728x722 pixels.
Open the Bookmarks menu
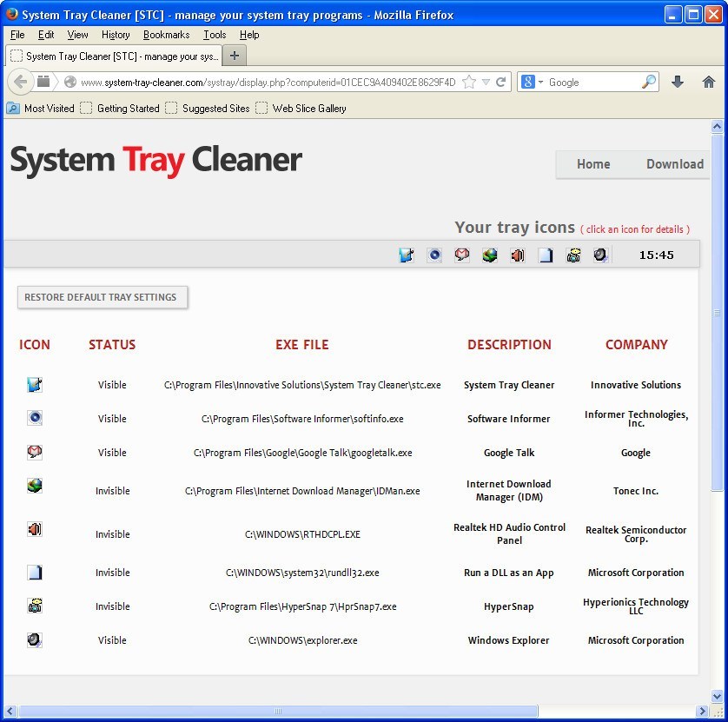click(166, 35)
